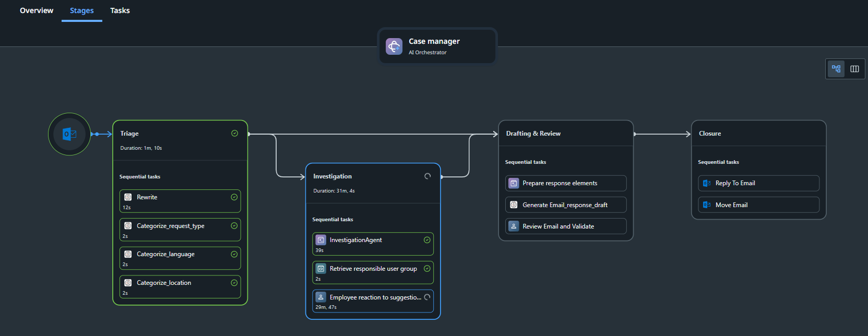Open the InvestigationAgent task card
The width and height of the screenshot is (868, 336).
click(x=373, y=244)
